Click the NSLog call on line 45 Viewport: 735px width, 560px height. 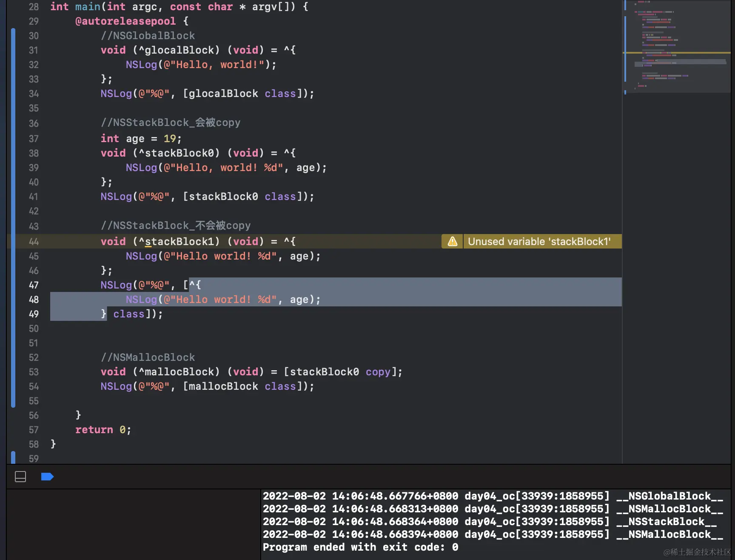[223, 256]
